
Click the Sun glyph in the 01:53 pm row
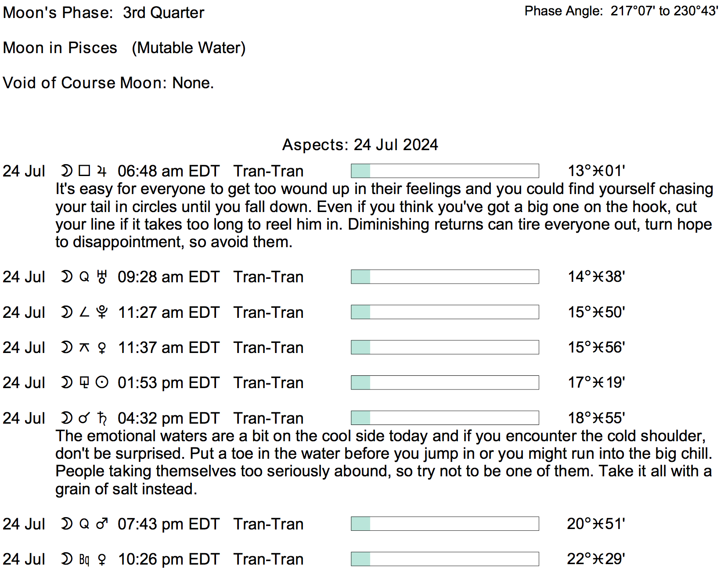[102, 382]
